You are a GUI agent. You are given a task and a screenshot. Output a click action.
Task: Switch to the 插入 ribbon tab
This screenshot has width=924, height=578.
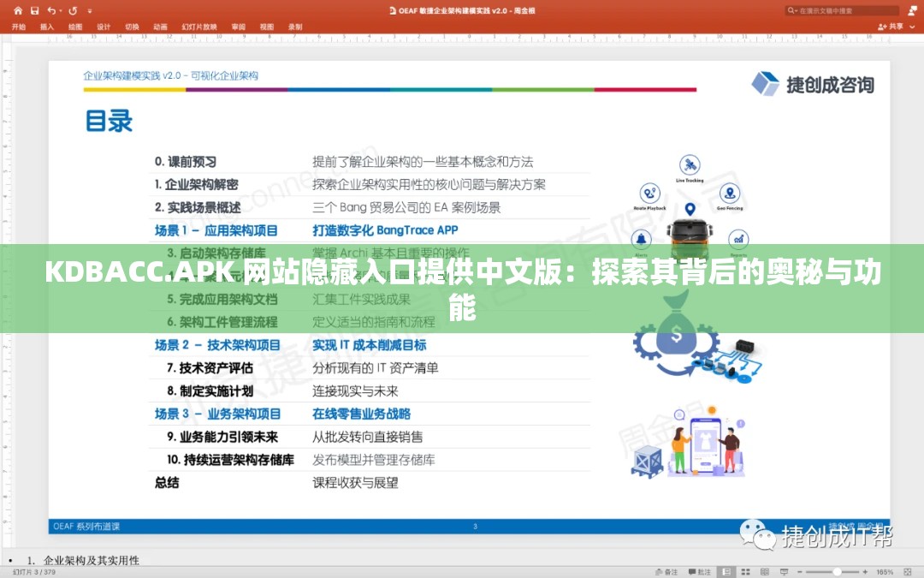pos(46,27)
